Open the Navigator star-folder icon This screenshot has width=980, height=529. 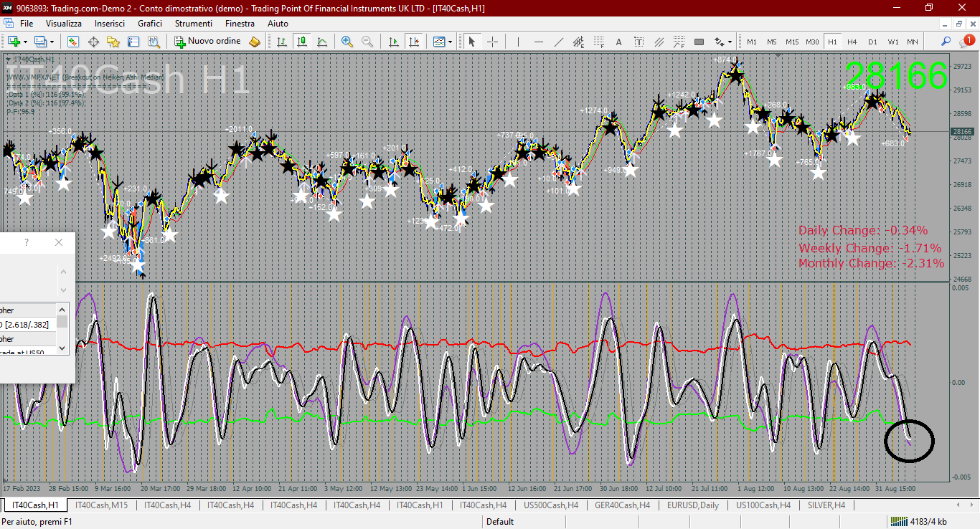click(x=113, y=42)
